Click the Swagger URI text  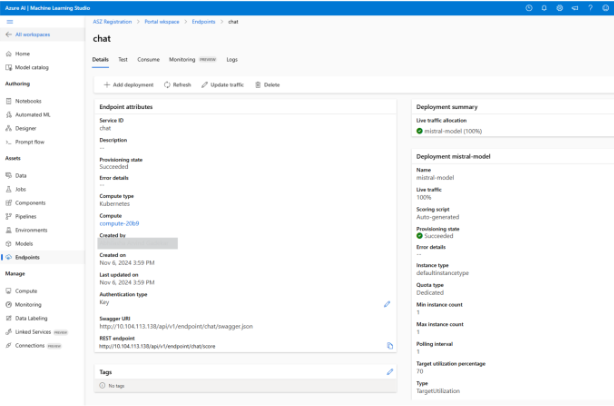coord(176,327)
